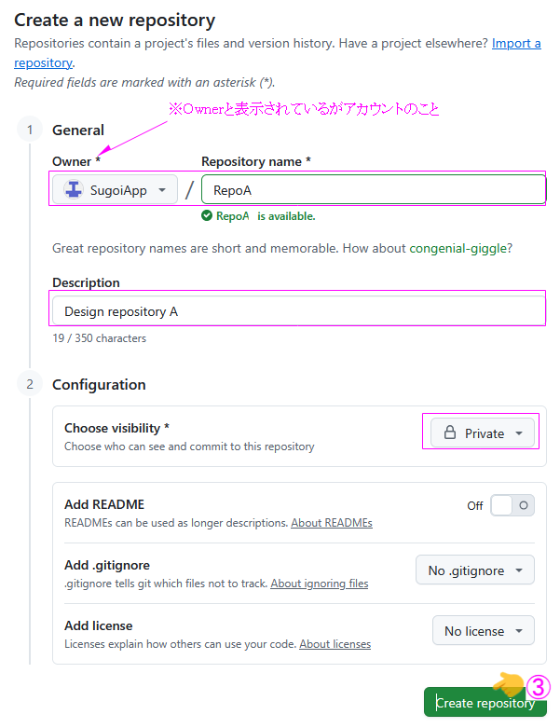Click the SugoiApp owner avatar icon
This screenshot has width=560, height=728.
click(x=73, y=190)
